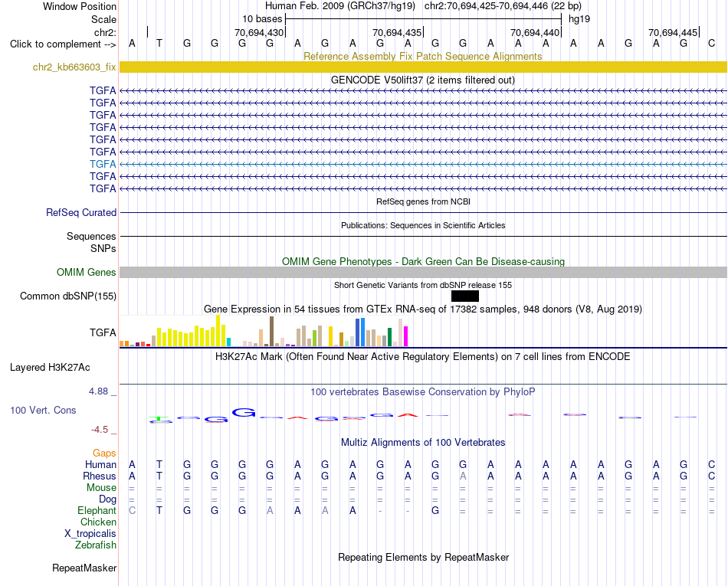Click the yellow chr2_kb663603_fix alignment bar
The height and width of the screenshot is (586, 728).
(423, 67)
